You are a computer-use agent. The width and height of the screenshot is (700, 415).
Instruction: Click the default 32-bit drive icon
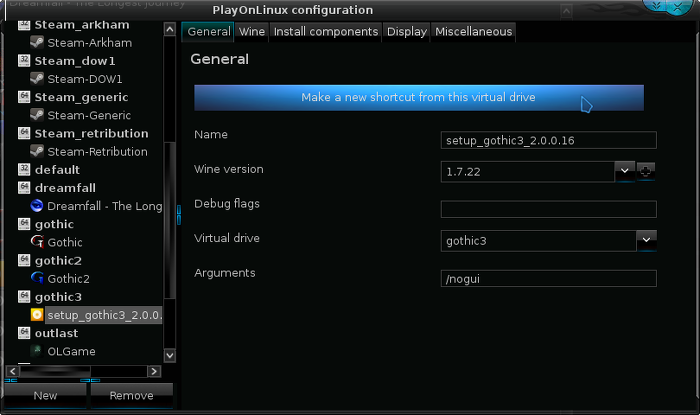(24, 169)
